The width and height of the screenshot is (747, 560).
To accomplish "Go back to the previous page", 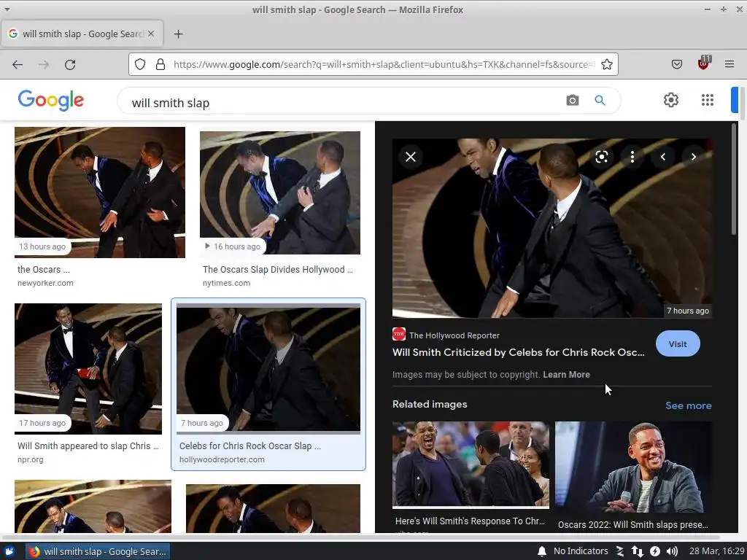I will pos(18,64).
